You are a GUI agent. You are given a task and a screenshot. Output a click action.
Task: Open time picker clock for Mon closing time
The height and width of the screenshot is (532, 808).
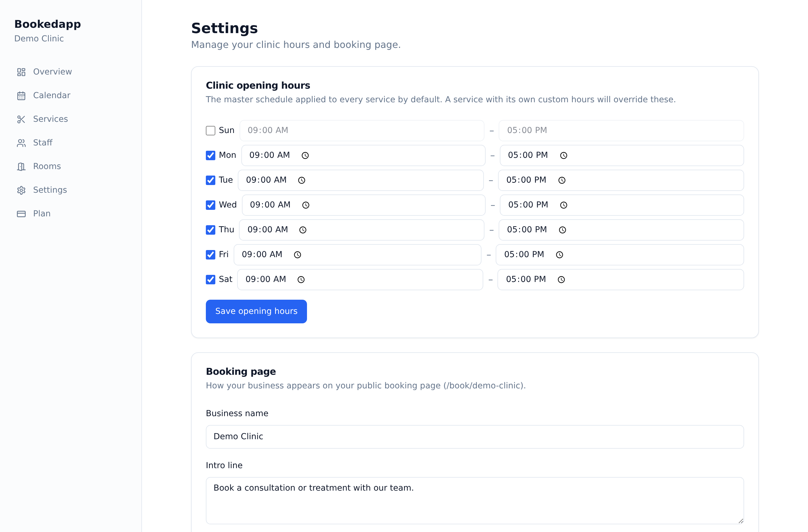pos(564,155)
